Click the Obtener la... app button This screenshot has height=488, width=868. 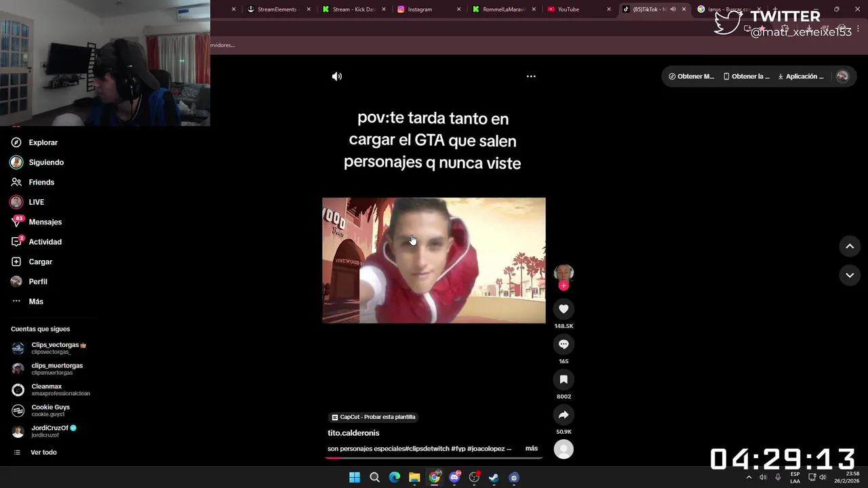click(x=747, y=77)
